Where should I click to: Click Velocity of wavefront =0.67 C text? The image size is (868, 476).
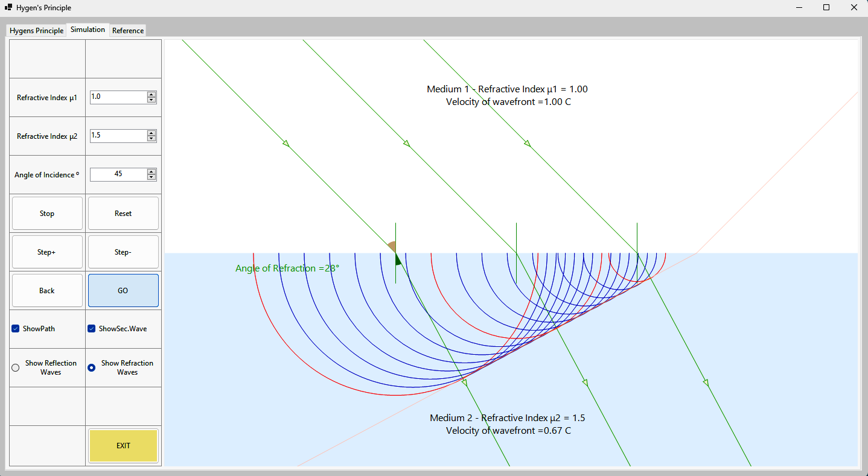point(508,431)
